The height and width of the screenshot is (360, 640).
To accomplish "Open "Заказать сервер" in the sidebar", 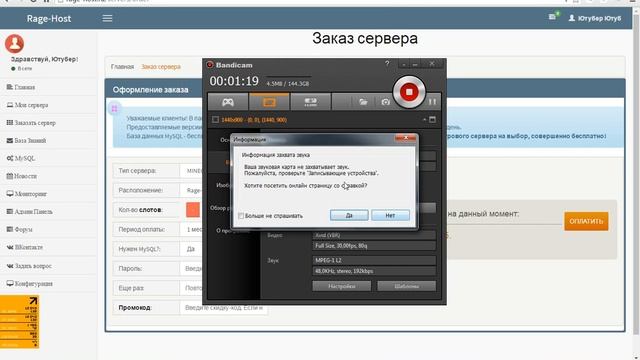I will 31,123.
